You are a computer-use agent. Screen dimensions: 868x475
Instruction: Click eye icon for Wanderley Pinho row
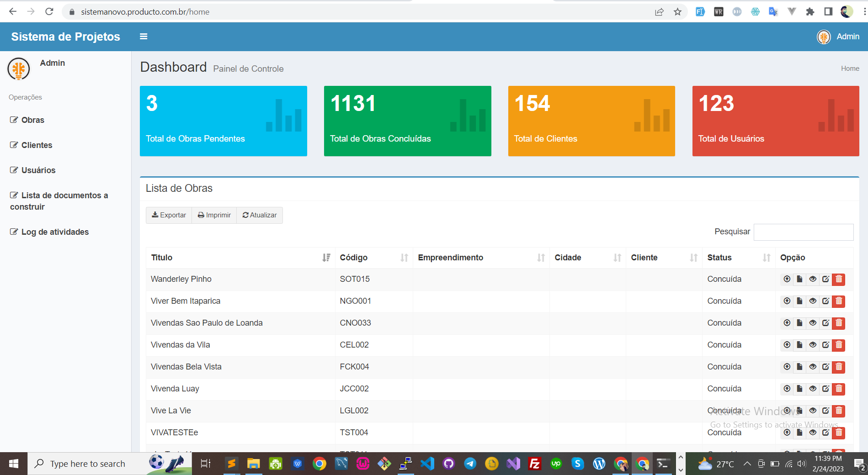pos(813,279)
